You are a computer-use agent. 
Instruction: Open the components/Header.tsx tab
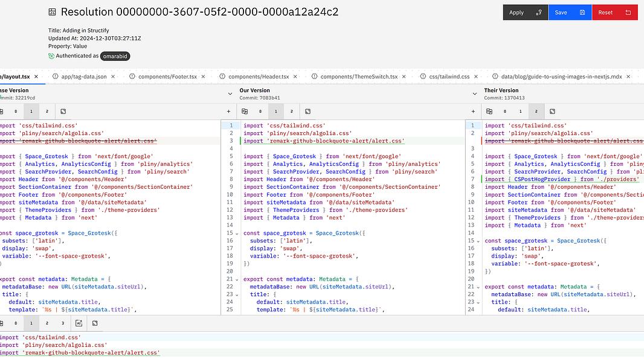(x=259, y=77)
